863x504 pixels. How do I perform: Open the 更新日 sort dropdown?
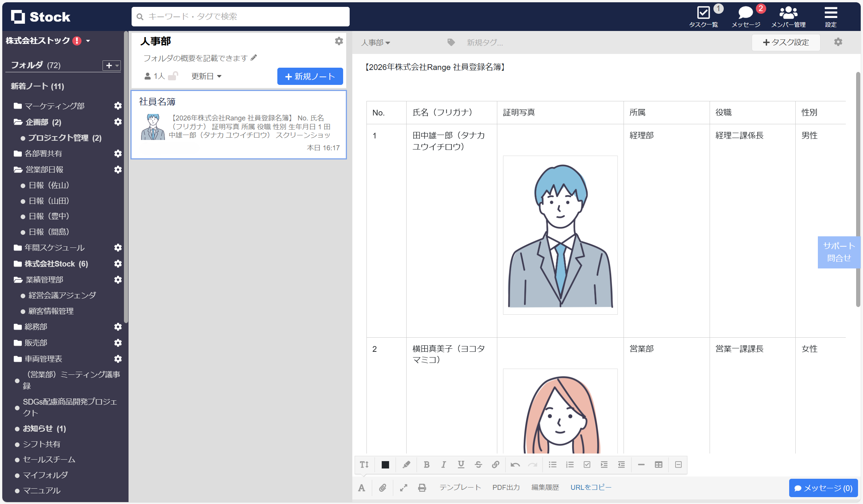pyautogui.click(x=206, y=76)
